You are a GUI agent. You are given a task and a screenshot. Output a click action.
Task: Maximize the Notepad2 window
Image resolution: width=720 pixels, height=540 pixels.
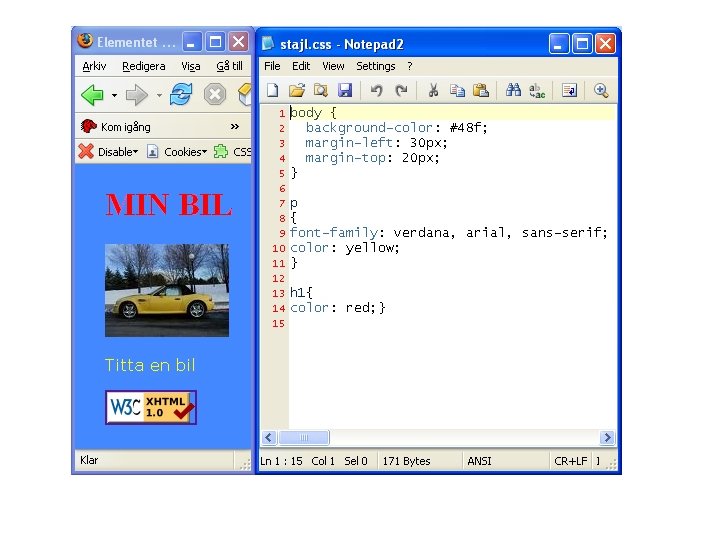[x=582, y=44]
